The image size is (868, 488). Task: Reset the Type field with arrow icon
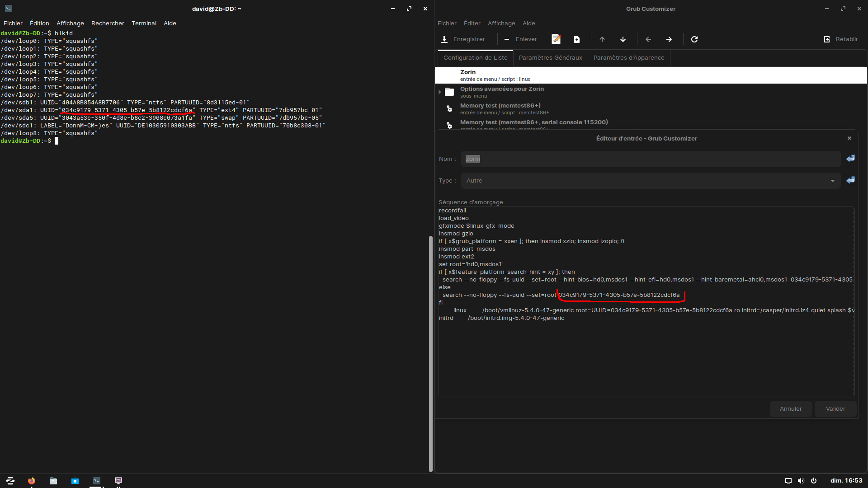pos(850,180)
